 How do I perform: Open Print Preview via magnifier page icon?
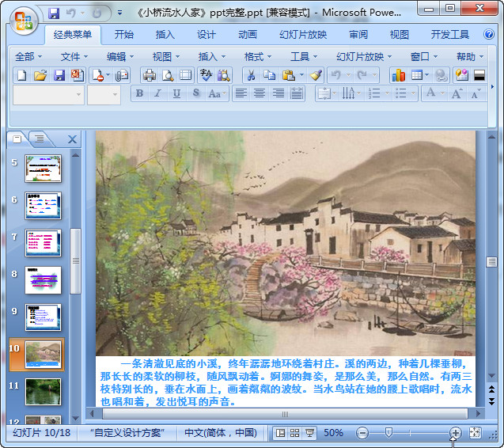coord(168,75)
